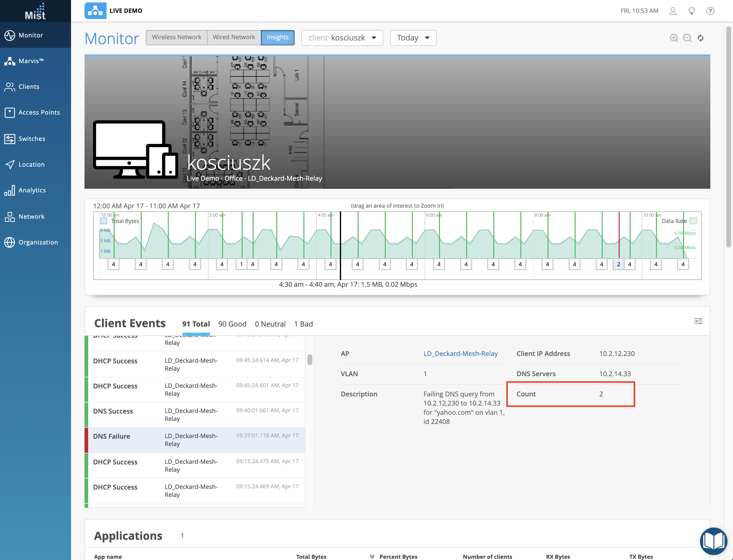Image resolution: width=733 pixels, height=560 pixels.
Task: Select the Wired Network button
Action: tap(234, 37)
